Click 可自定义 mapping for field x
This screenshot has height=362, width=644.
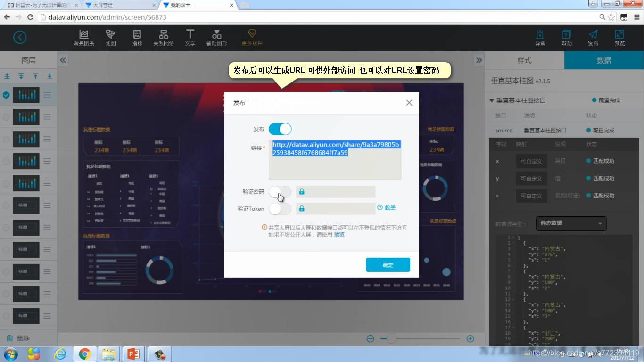[531, 161]
